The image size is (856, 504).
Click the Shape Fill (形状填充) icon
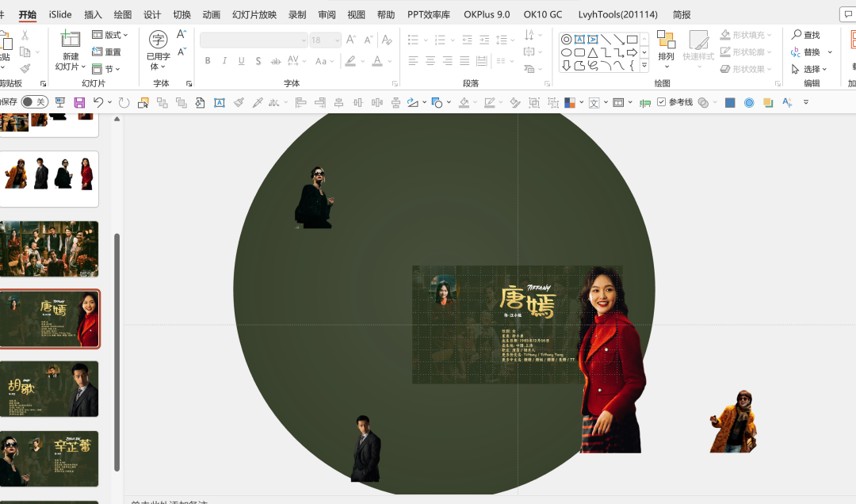[x=725, y=34]
